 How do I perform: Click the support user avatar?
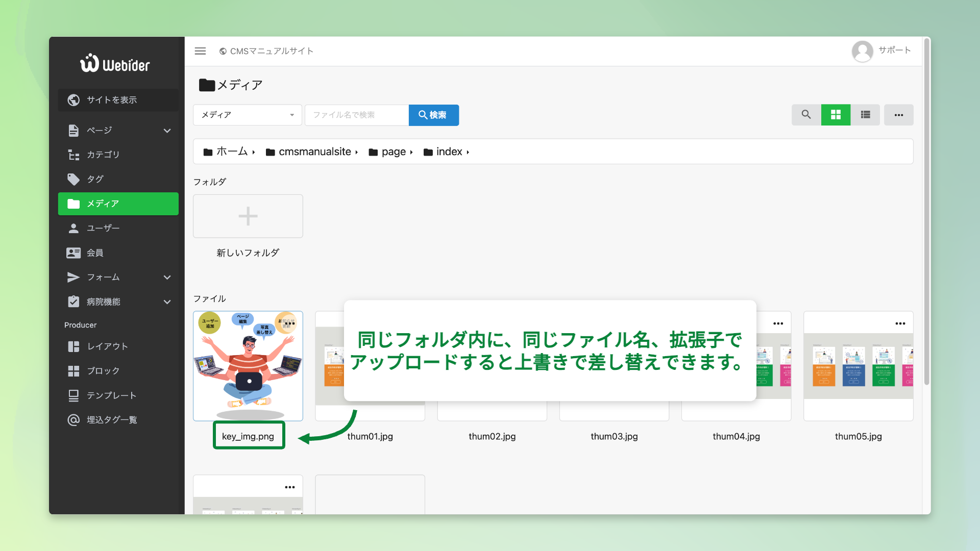[862, 51]
